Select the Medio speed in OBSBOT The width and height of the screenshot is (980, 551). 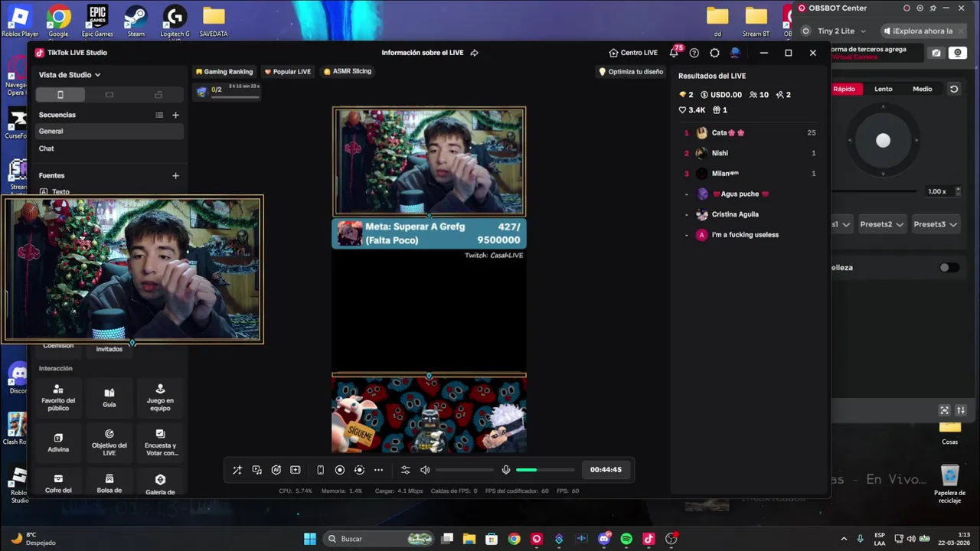[923, 89]
